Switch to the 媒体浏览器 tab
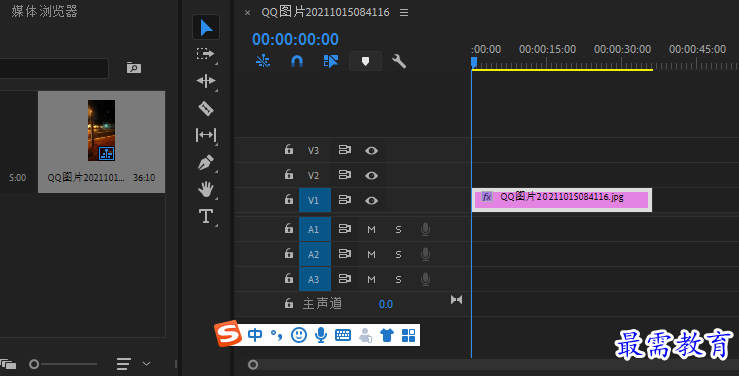 [x=44, y=11]
